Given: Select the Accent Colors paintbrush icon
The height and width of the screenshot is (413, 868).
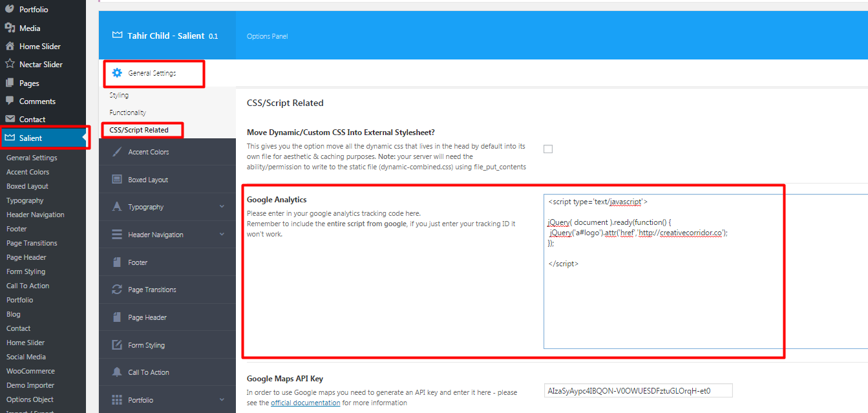Looking at the screenshot, I should (118, 151).
